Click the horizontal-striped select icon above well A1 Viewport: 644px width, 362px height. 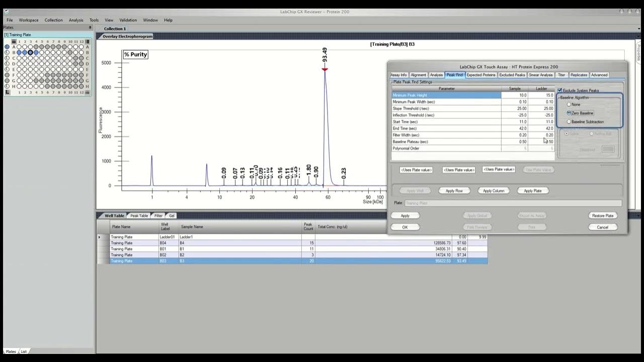(x=14, y=42)
